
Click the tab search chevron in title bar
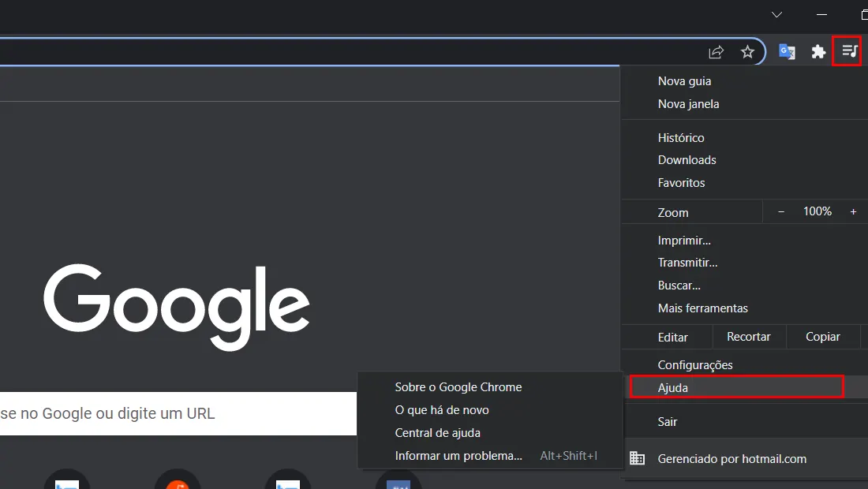[776, 14]
